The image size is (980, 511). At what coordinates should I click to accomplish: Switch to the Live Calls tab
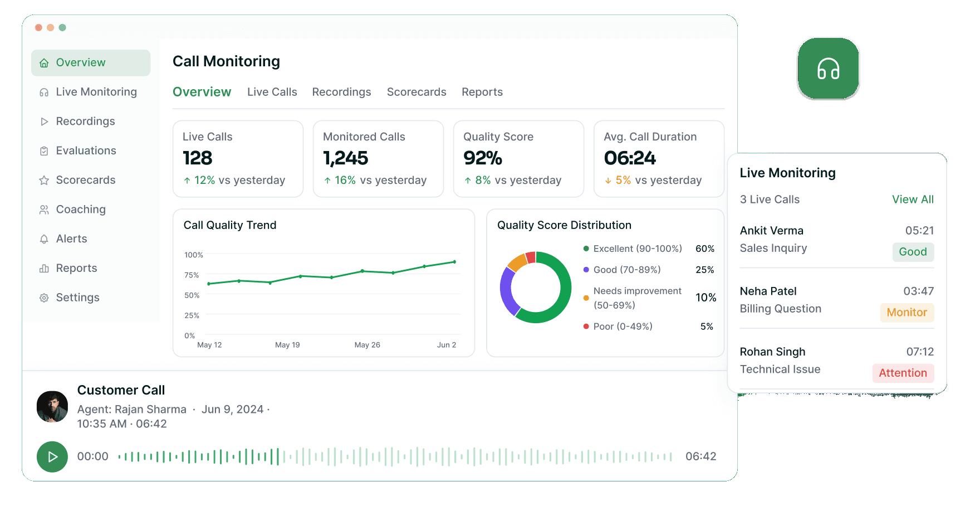tap(272, 92)
